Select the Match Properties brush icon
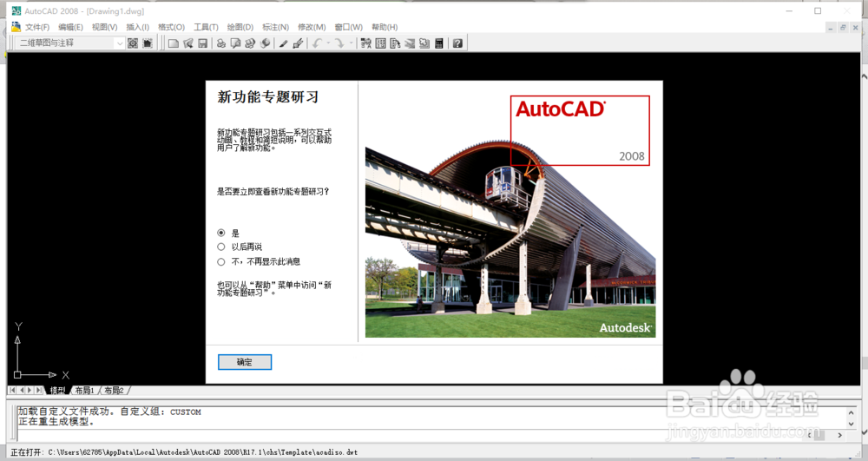 click(284, 43)
